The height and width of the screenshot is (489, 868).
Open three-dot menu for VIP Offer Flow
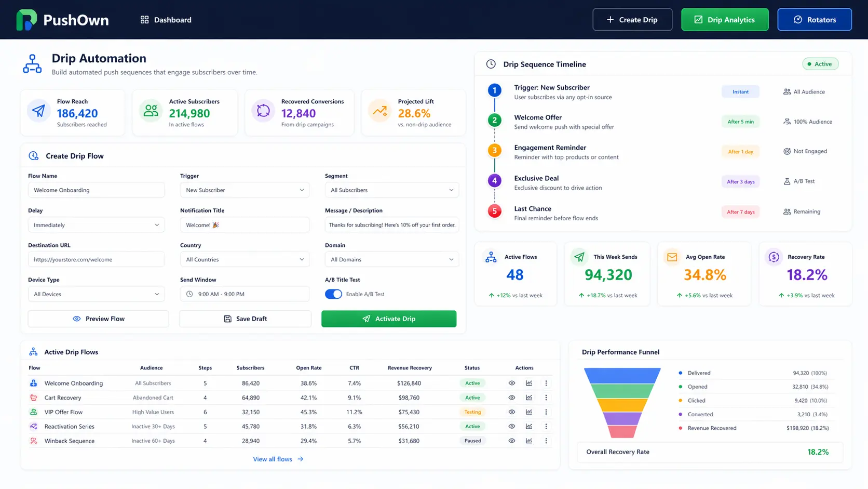(546, 412)
